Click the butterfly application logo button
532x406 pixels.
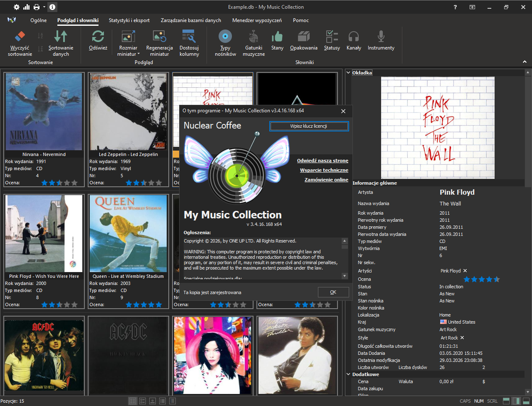[12, 20]
